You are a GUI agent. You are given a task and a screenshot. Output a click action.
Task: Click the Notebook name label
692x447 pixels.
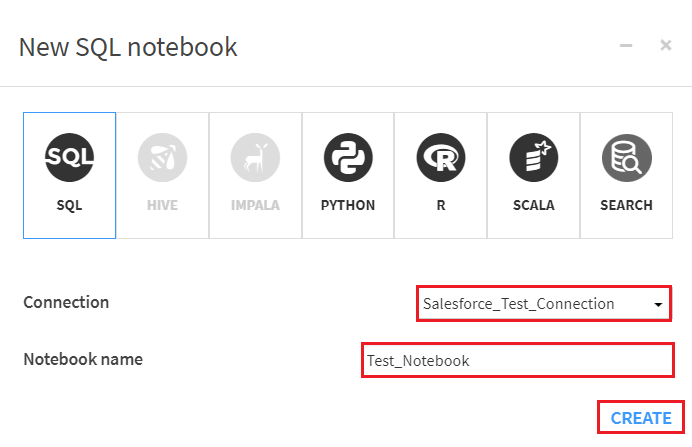(83, 359)
